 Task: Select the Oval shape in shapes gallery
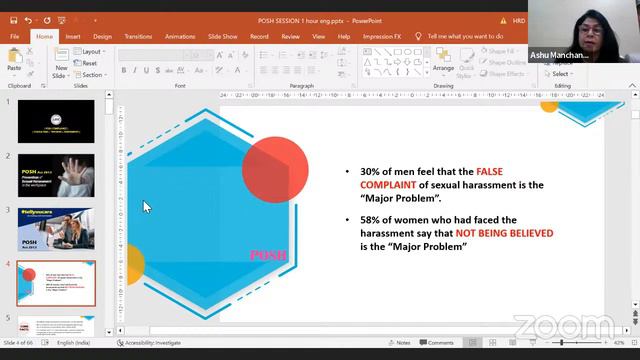(x=407, y=52)
